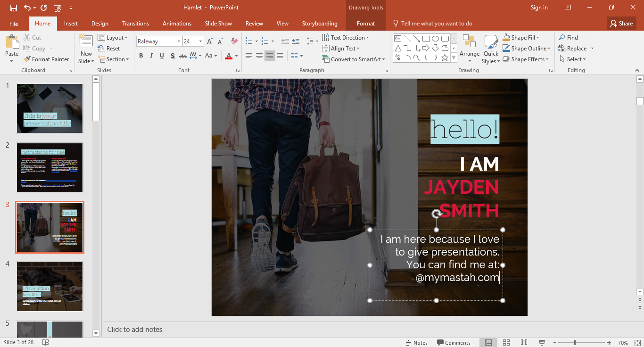Open the Transitions tab
The height and width of the screenshot is (347, 644).
[x=135, y=24]
